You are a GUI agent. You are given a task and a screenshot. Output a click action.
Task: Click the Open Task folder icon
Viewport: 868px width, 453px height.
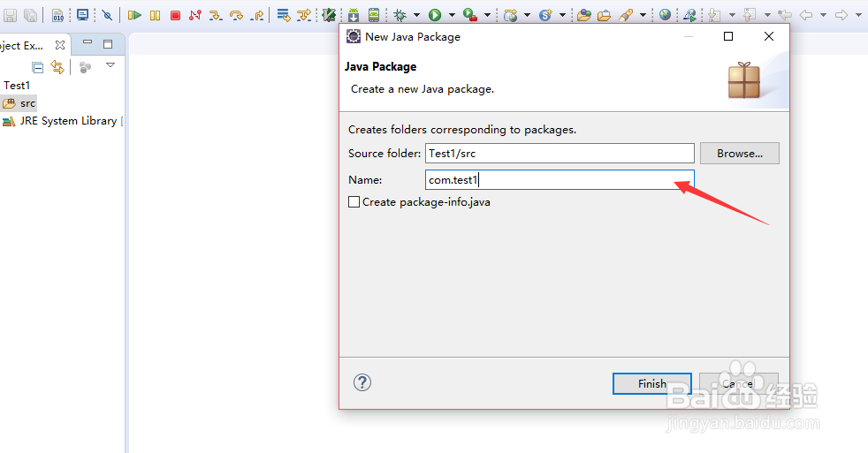click(604, 15)
